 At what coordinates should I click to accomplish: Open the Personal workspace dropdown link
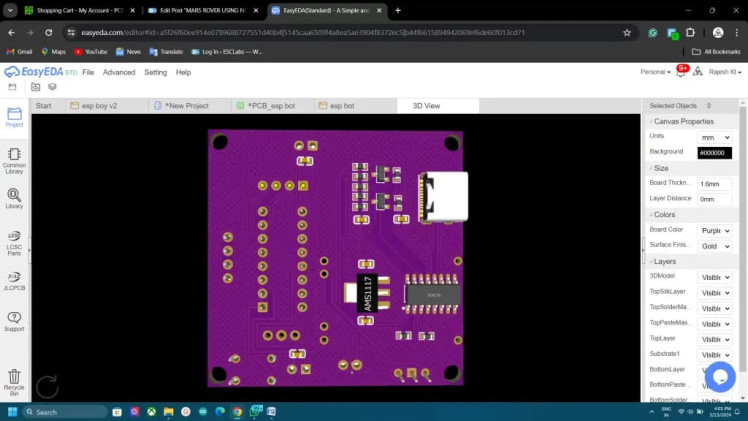click(655, 72)
